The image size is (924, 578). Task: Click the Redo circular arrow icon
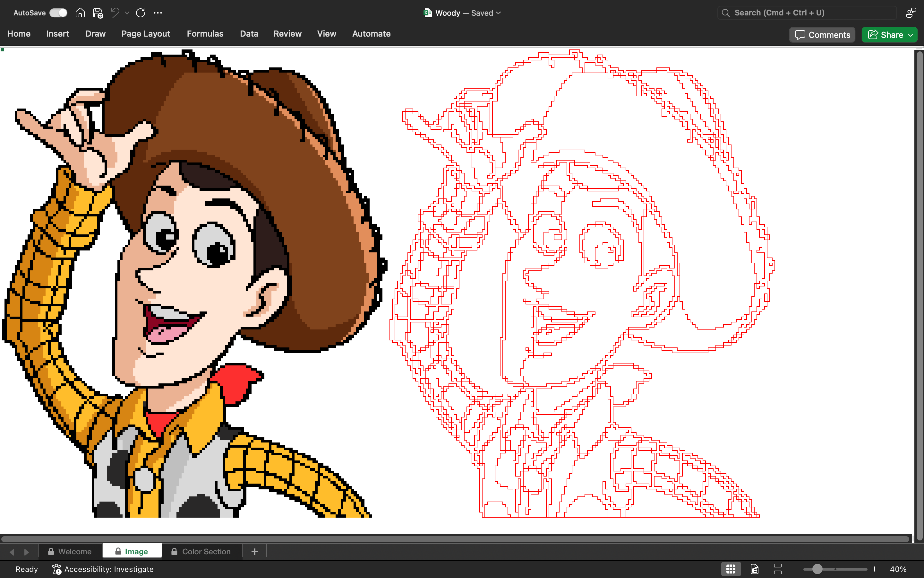point(141,13)
